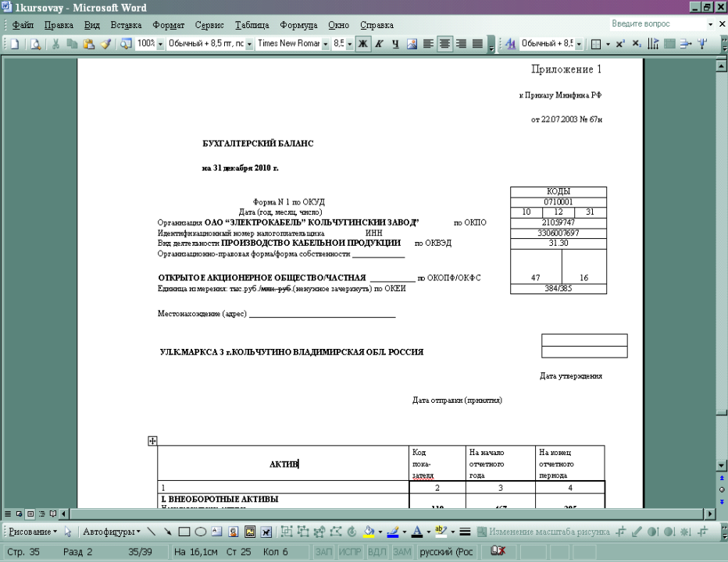Toggle ВДЛ extend selection indicator

(376, 552)
